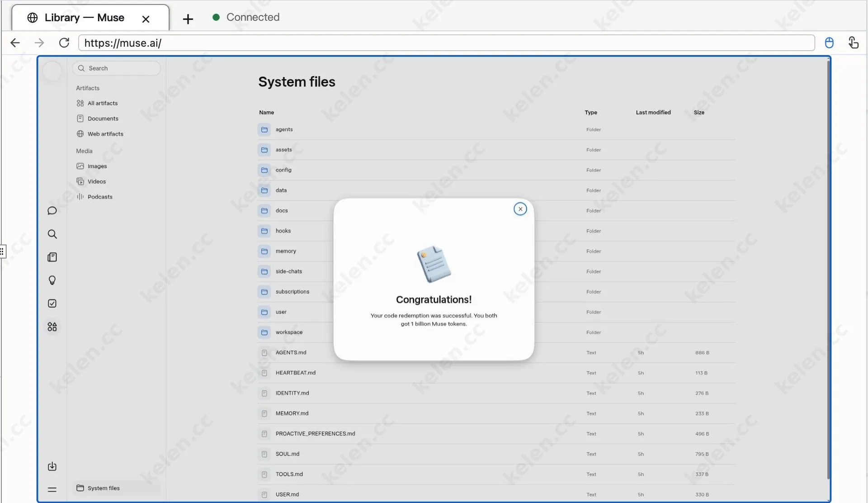The height and width of the screenshot is (503, 868).
Task: Close the Congratulations dialog
Action: pos(520,209)
